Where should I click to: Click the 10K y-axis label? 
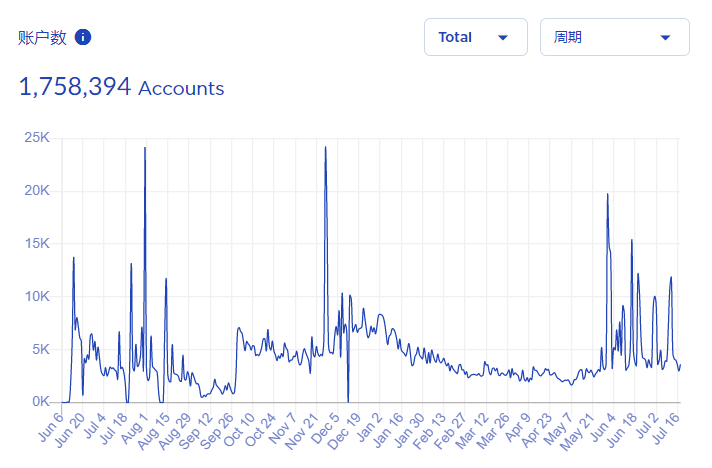(x=38, y=296)
